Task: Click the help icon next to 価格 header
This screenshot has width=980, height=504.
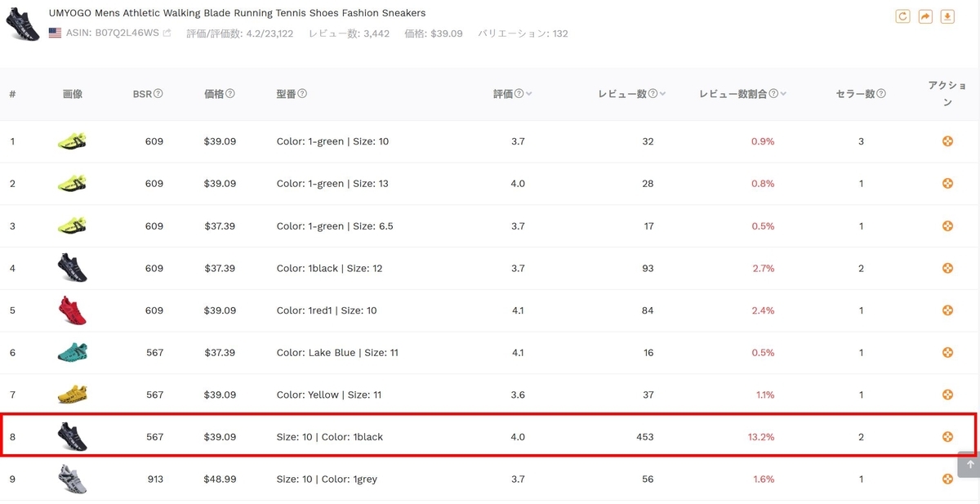Action: click(x=230, y=94)
